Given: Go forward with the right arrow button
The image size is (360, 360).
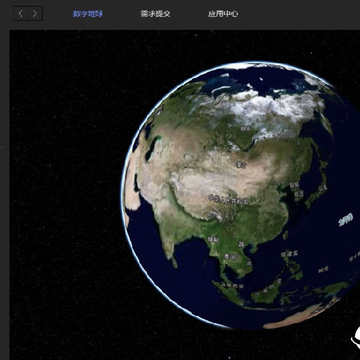Looking at the screenshot, I should tap(35, 14).
